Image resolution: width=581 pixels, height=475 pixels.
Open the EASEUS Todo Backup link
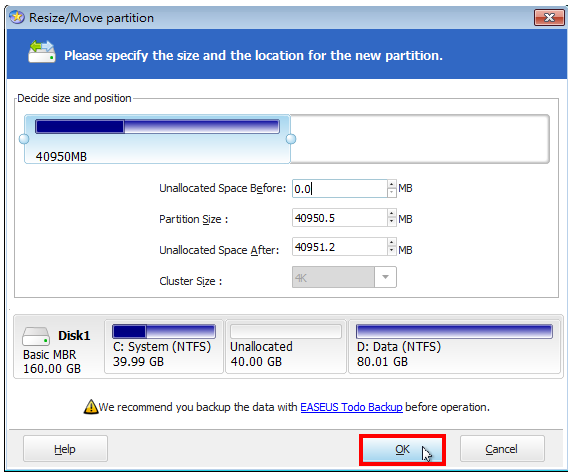pyautogui.click(x=351, y=407)
